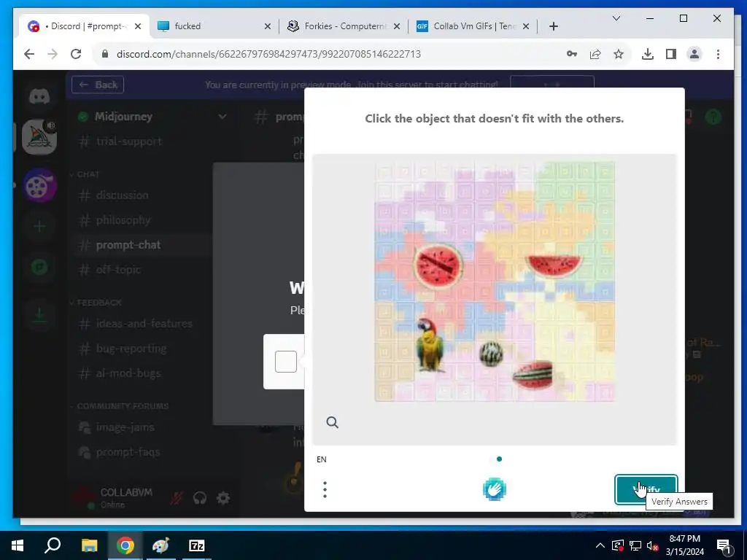This screenshot has width=747, height=560.
Task: Open 7-Zip from the taskbar
Action: (x=197, y=545)
